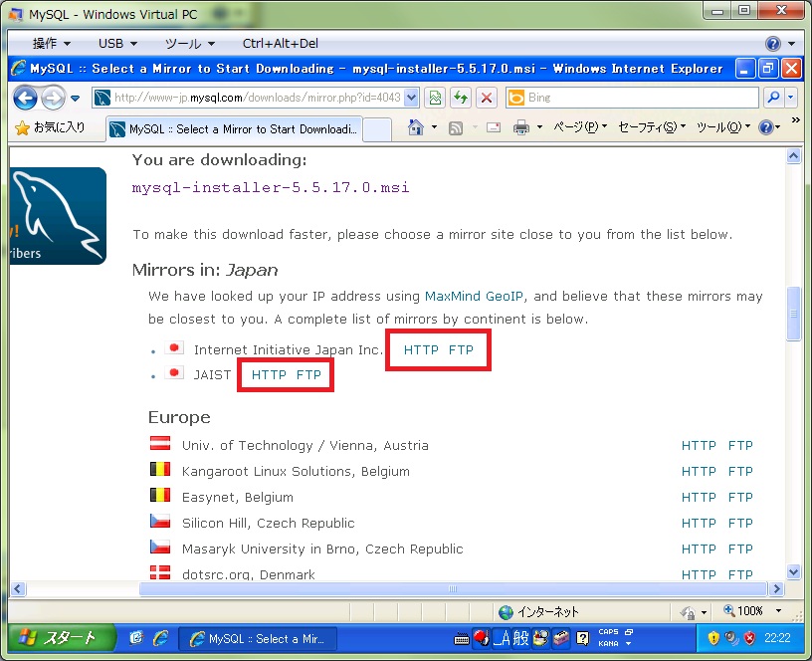
Task: Go forward with the IE Forward arrow
Action: pos(53,98)
